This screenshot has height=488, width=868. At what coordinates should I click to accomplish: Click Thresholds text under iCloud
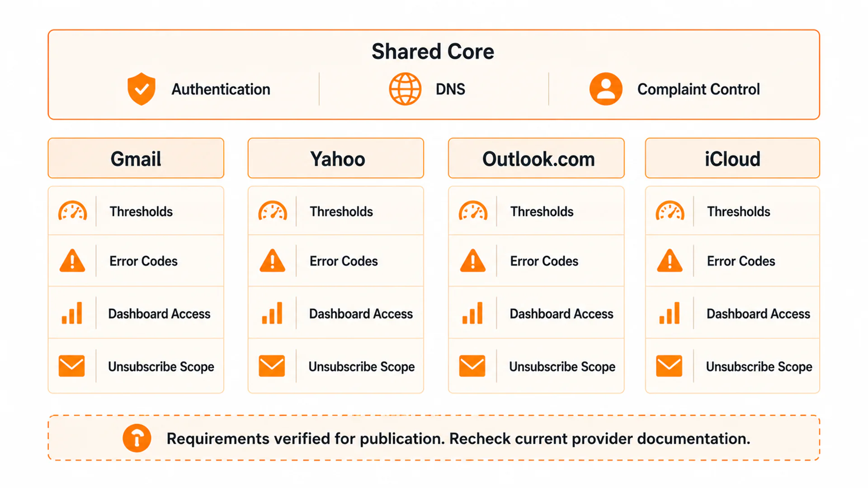(x=739, y=211)
